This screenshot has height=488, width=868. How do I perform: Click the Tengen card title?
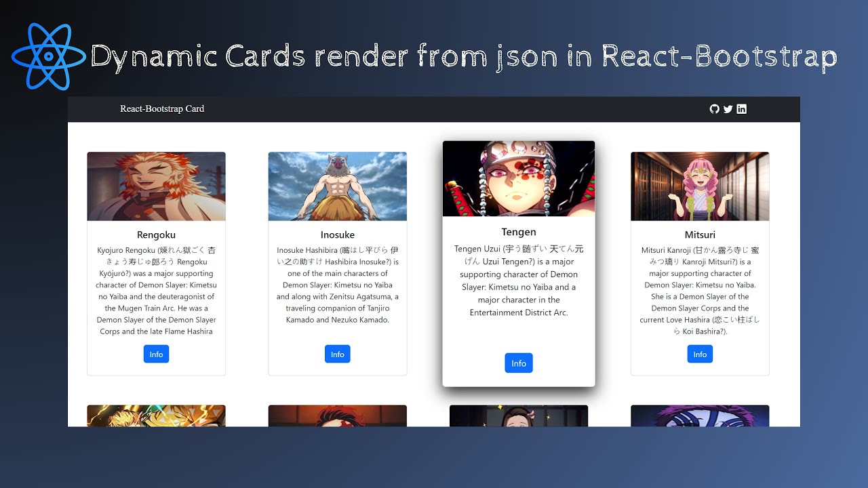coord(519,232)
